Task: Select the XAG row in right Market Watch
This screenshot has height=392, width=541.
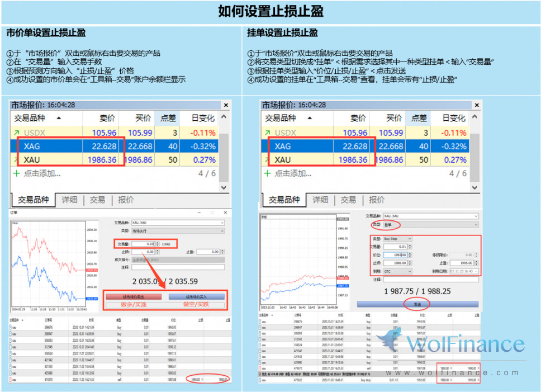Action: click(x=366, y=147)
